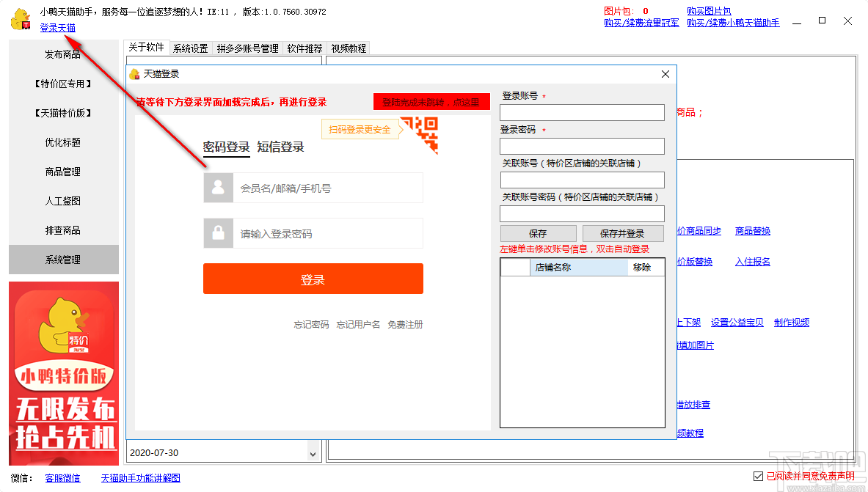Click 商品替换 link
Screen dimensions: 868x492
click(x=753, y=231)
